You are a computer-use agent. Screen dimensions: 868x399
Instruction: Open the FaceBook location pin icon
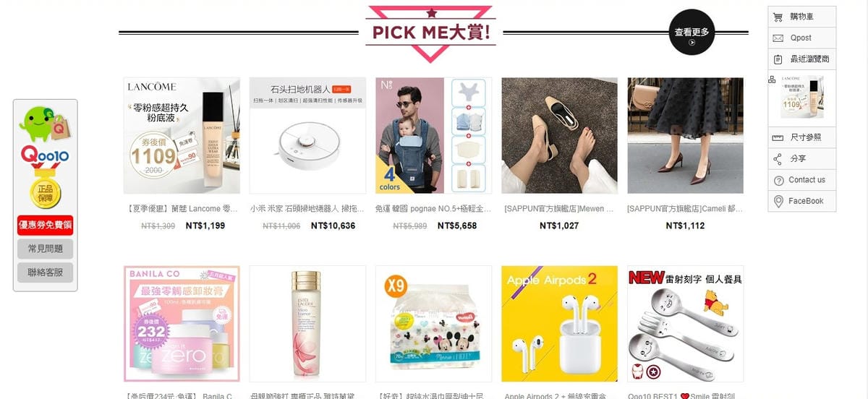point(778,201)
